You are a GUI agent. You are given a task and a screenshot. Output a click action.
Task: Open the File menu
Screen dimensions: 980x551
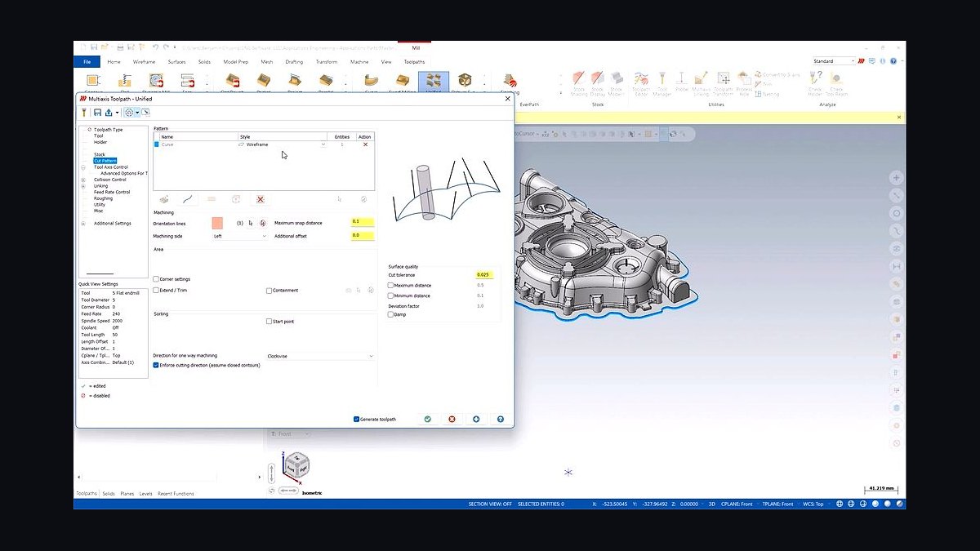[87, 61]
